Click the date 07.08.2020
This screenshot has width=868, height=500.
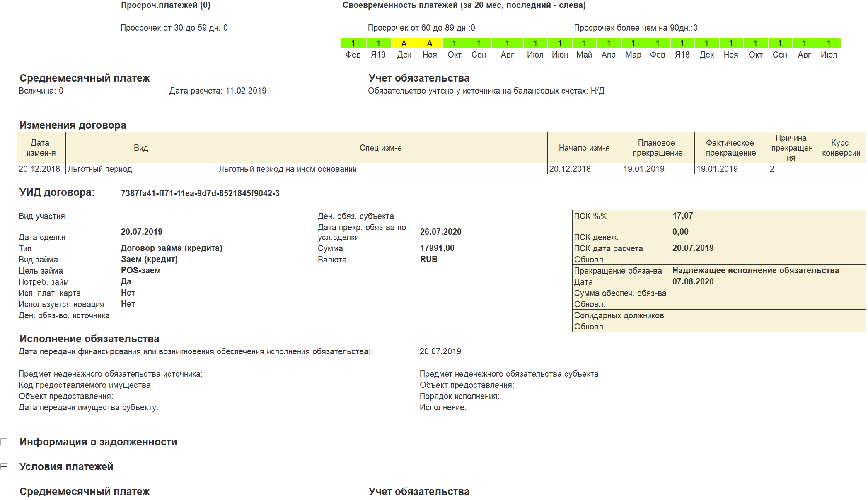[x=693, y=281]
